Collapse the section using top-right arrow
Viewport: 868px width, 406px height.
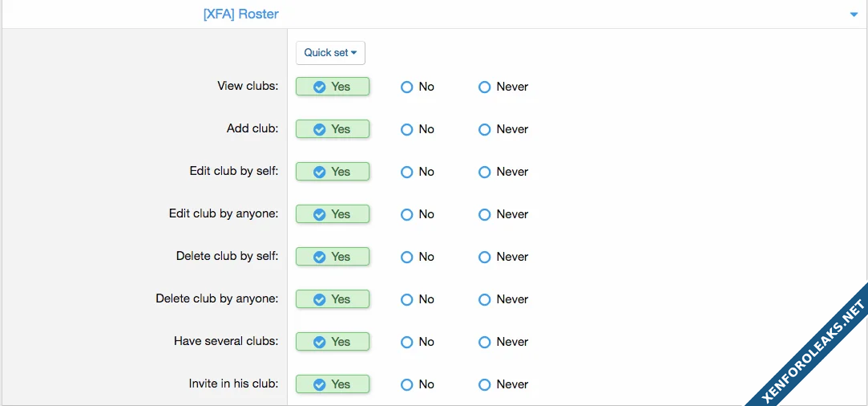click(854, 14)
